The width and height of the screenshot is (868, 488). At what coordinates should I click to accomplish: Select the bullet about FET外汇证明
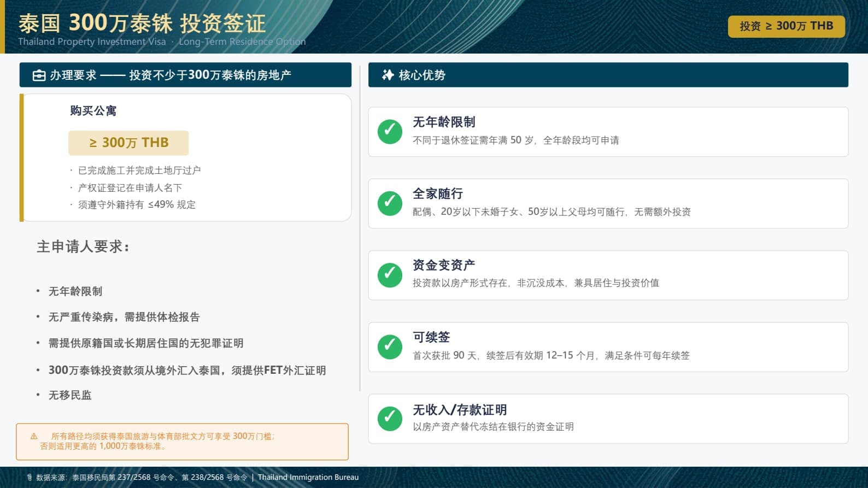187,371
